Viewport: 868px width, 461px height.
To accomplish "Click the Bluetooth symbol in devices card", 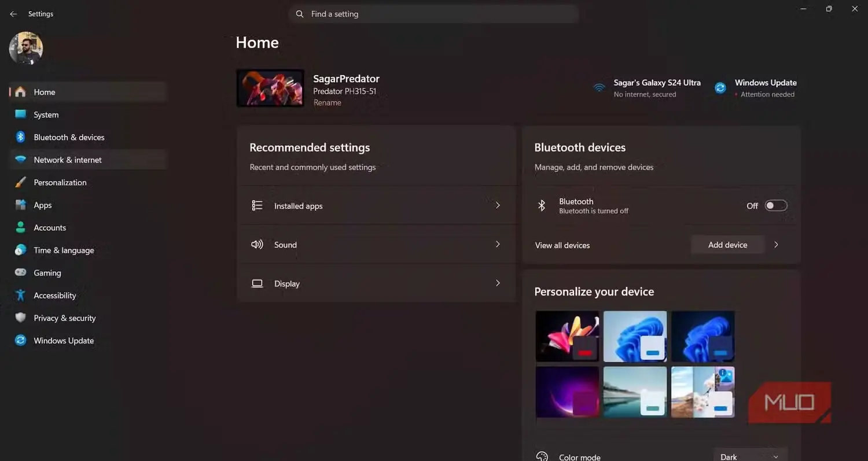I will click(x=542, y=205).
